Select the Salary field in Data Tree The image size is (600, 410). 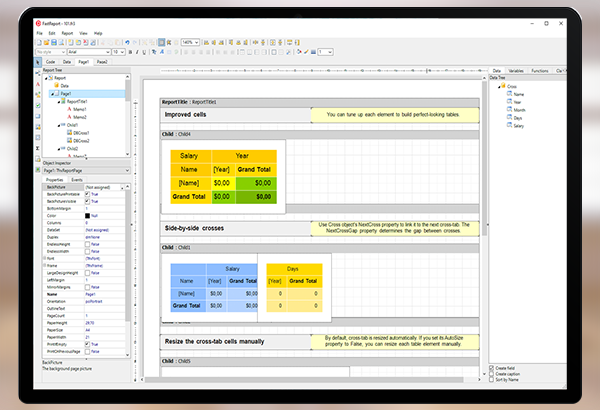click(x=518, y=126)
